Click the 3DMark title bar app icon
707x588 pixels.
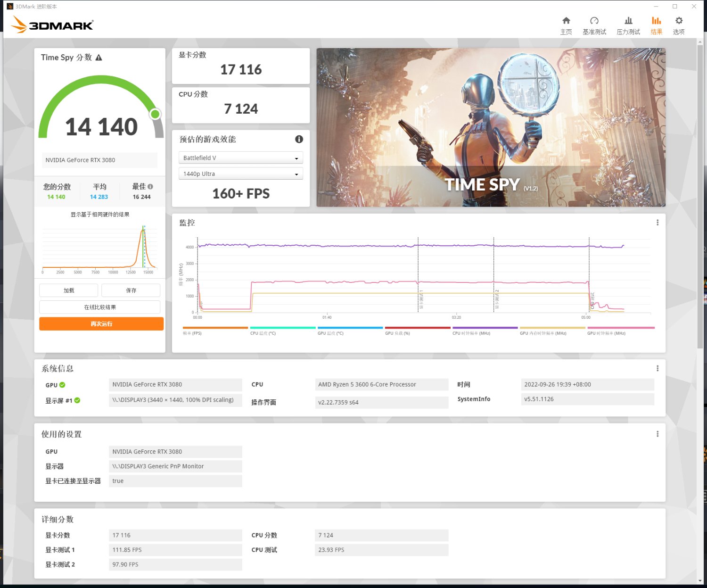9,7
